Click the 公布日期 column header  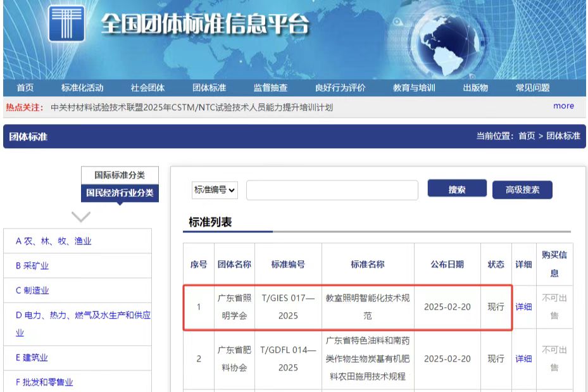[x=447, y=264]
